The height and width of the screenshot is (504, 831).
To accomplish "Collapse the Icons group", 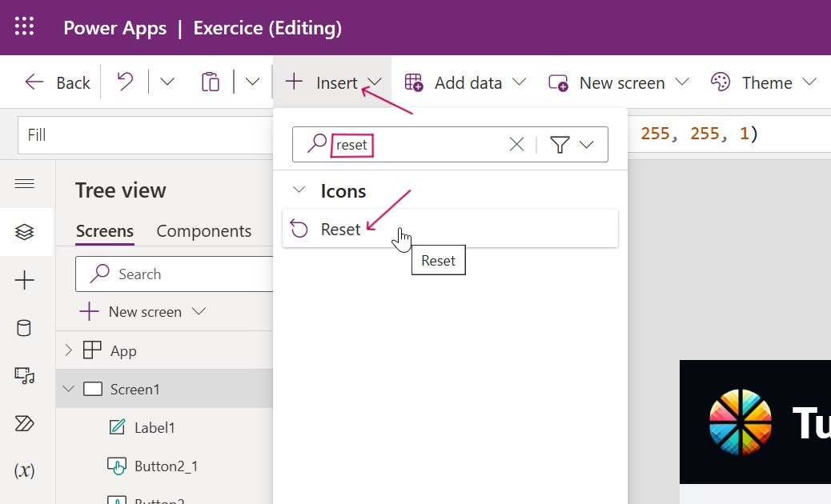I will [299, 190].
